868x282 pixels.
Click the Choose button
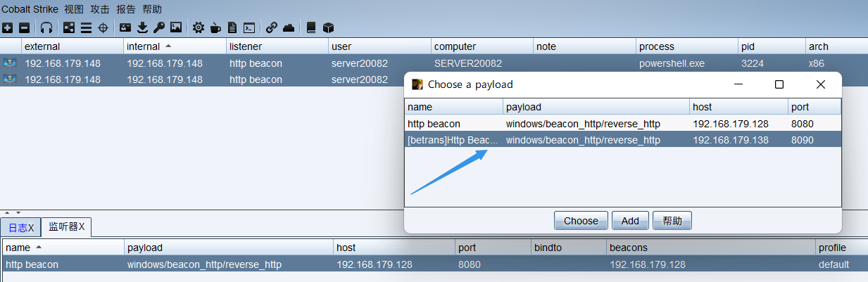581,221
